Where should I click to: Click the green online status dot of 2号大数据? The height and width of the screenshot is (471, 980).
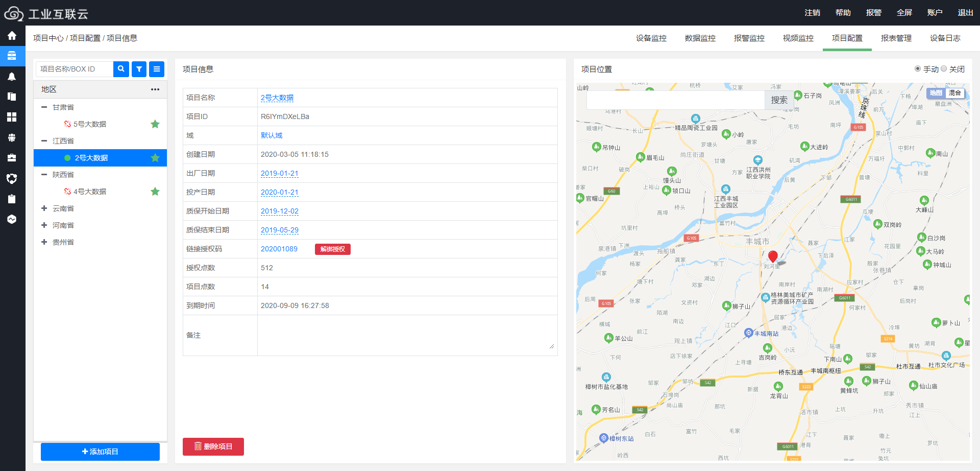pyautogui.click(x=67, y=158)
